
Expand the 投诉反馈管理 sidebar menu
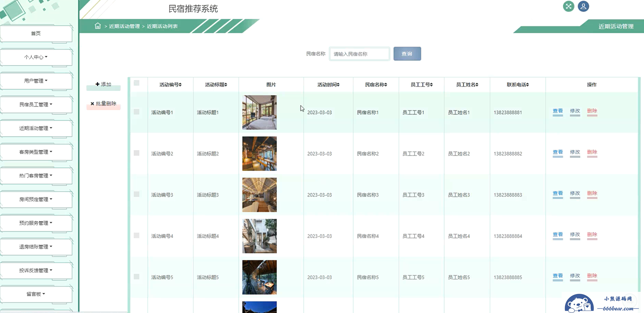click(36, 270)
